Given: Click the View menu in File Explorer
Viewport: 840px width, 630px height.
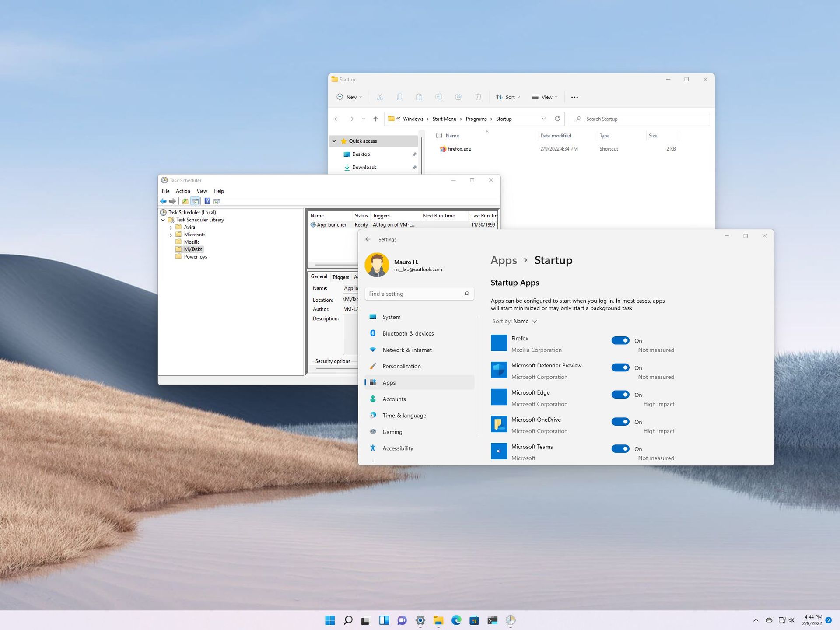Looking at the screenshot, I should click(x=545, y=97).
